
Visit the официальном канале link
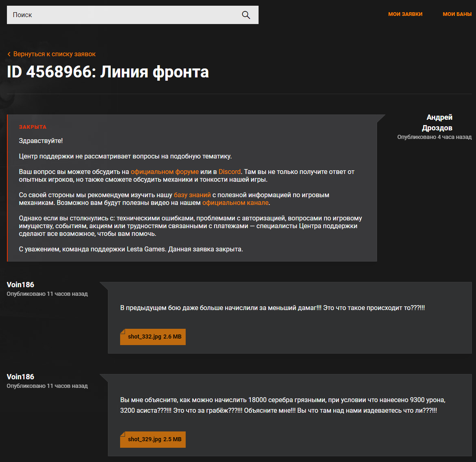click(235, 203)
